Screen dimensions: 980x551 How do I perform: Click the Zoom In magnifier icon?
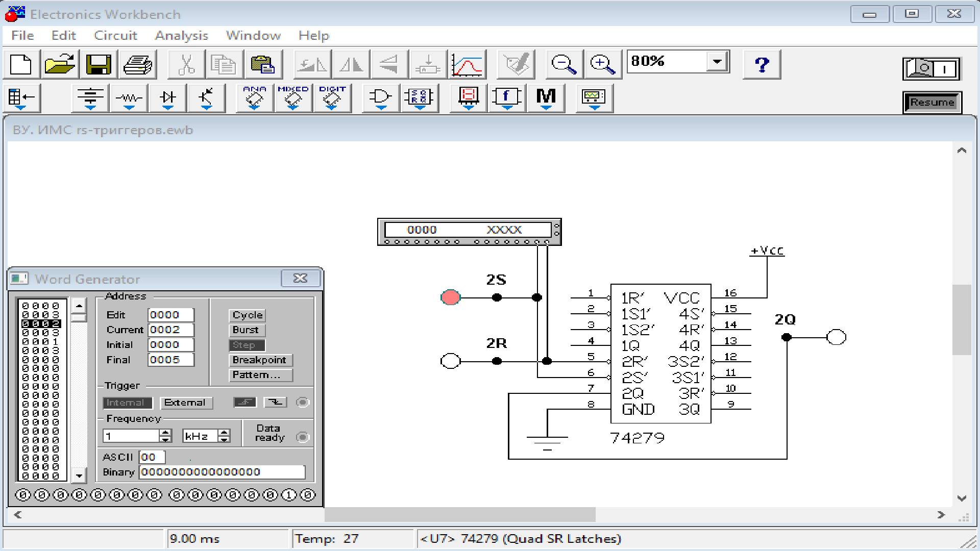pos(603,65)
